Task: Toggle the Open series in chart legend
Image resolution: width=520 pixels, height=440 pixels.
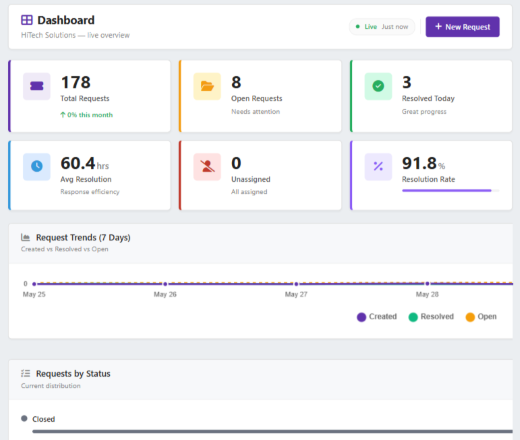Action: [x=481, y=317]
